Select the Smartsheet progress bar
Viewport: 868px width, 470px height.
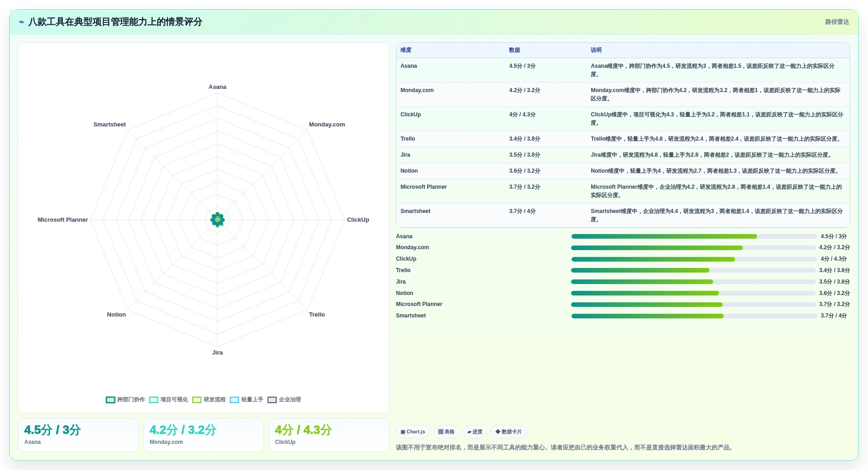(694, 316)
